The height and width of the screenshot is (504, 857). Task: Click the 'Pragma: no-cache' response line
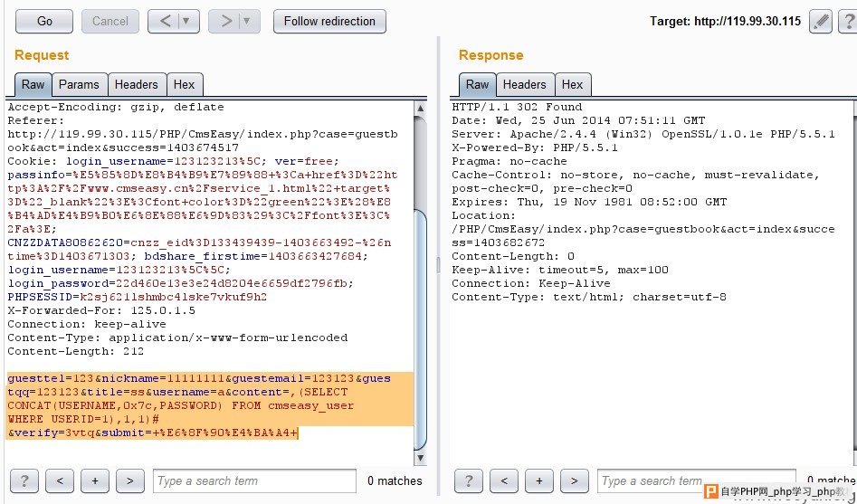[509, 161]
